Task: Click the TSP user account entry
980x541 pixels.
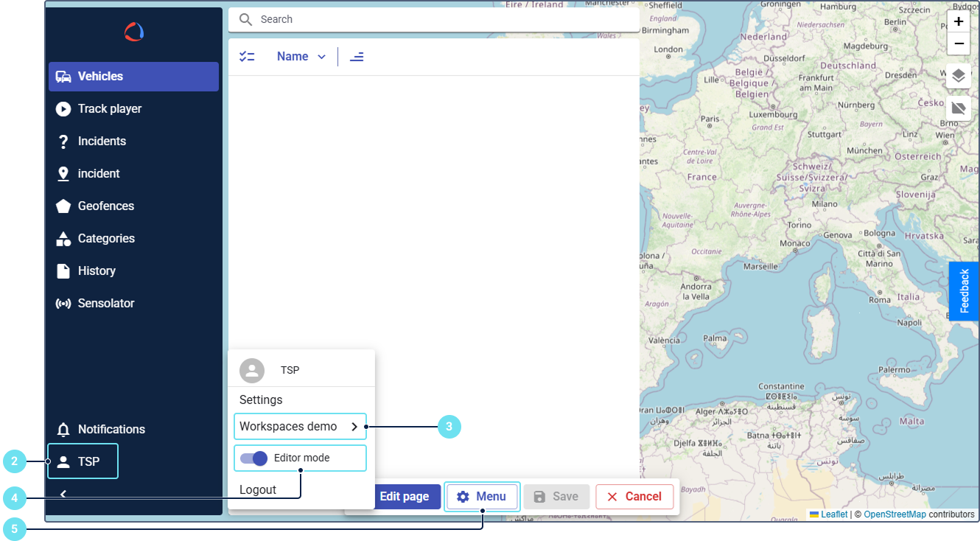Action: (x=83, y=462)
